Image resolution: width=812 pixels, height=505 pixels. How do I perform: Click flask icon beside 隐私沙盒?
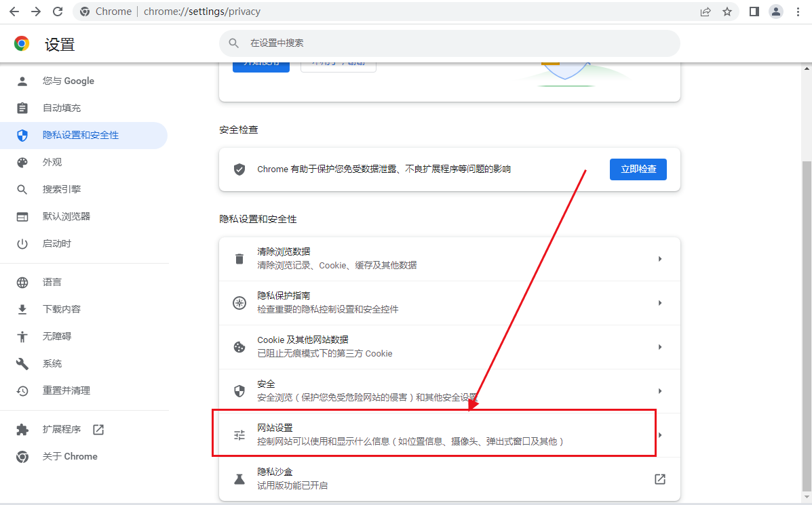click(239, 479)
